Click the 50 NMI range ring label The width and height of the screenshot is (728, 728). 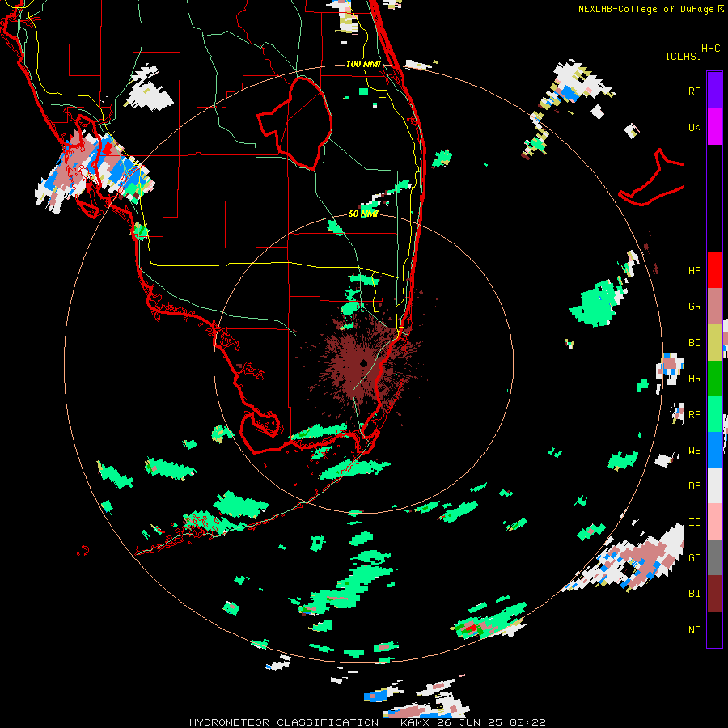[x=363, y=214]
